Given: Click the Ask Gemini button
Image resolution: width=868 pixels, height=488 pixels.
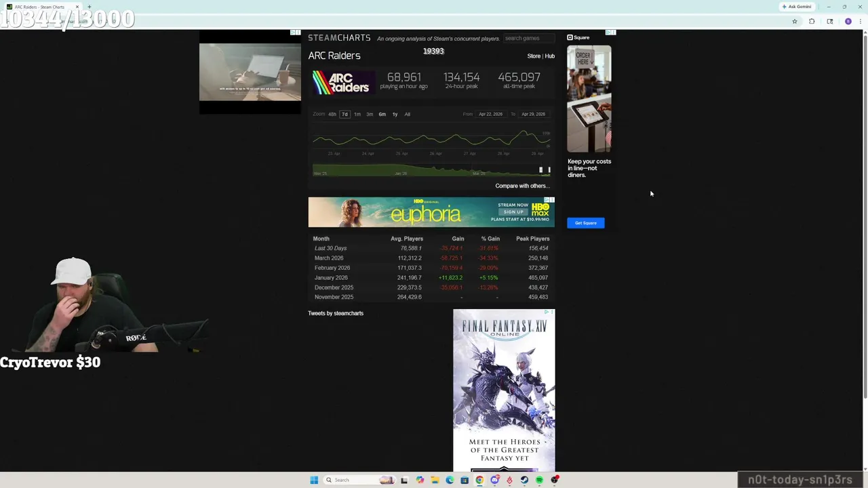Looking at the screenshot, I should (x=796, y=7).
